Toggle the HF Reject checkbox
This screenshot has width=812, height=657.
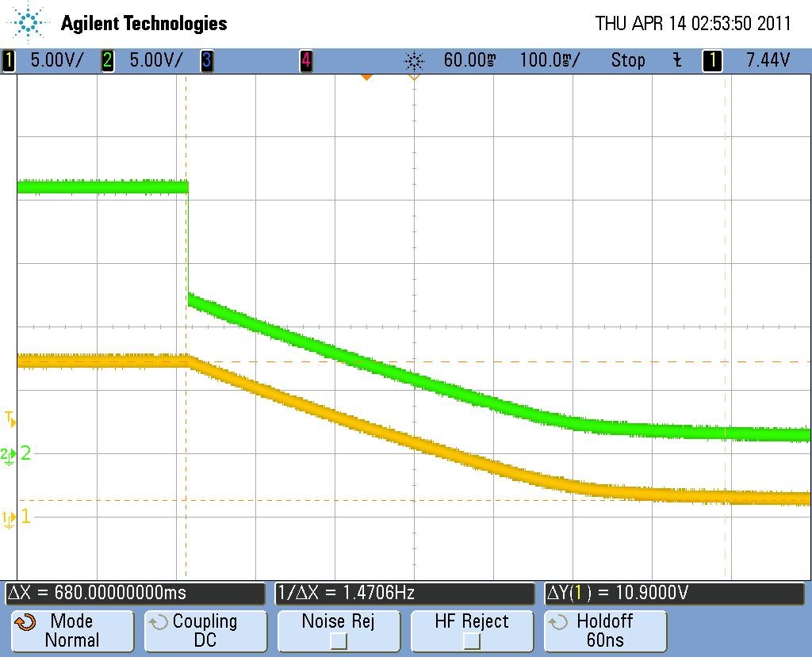pyautogui.click(x=472, y=641)
